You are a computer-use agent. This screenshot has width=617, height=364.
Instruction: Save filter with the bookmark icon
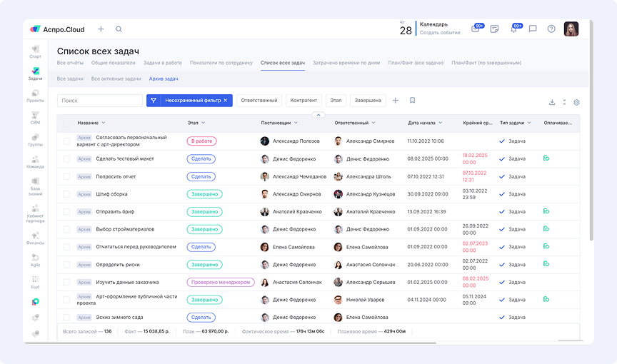[x=412, y=101]
